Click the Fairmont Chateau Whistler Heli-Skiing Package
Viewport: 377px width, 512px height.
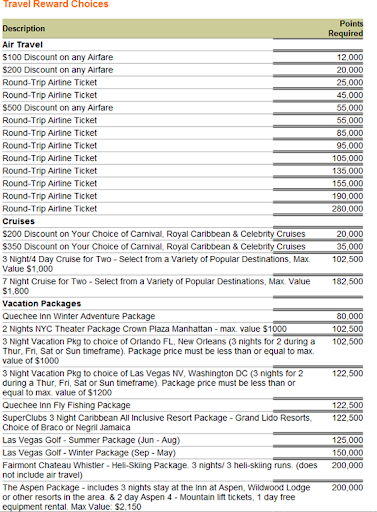point(160,470)
